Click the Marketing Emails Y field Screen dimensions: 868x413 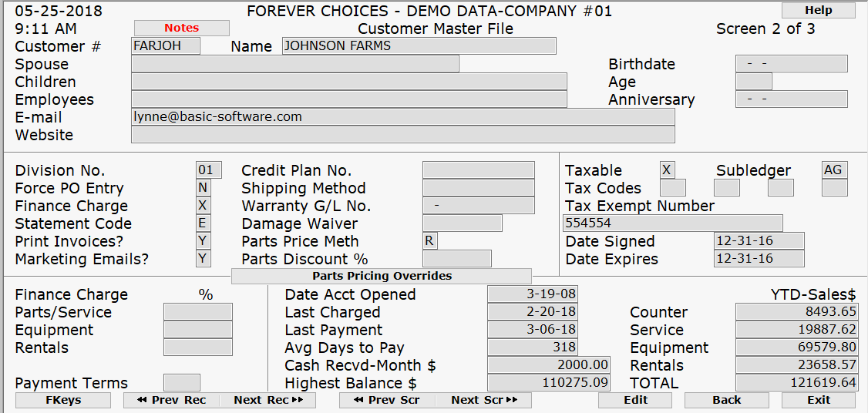click(203, 259)
